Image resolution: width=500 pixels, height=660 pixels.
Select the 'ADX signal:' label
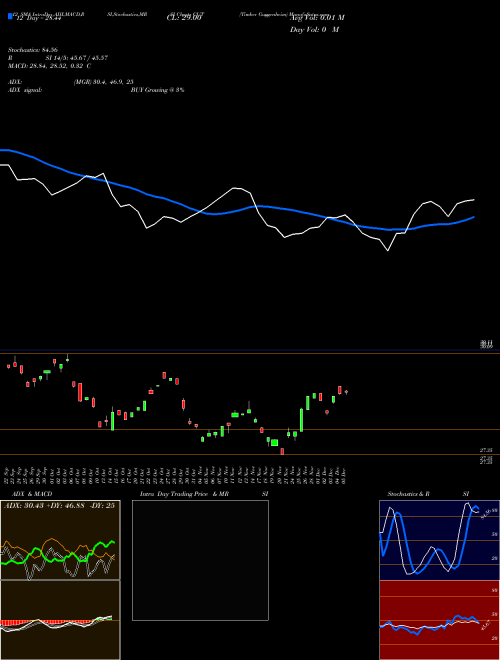[x=25, y=90]
